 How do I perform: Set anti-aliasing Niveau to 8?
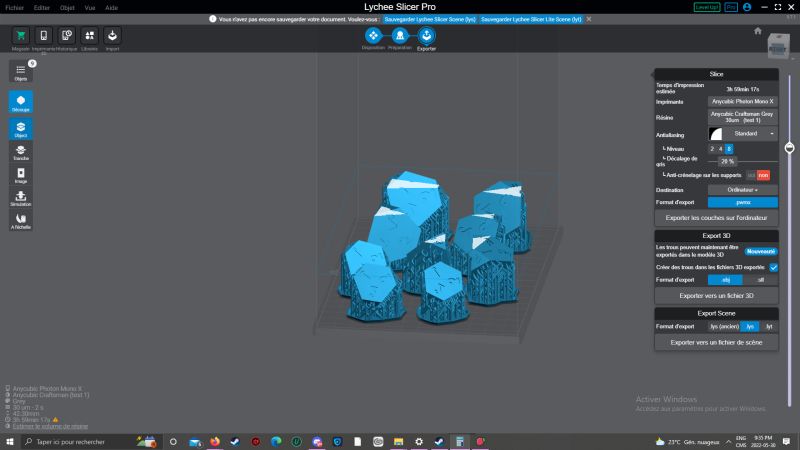729,149
